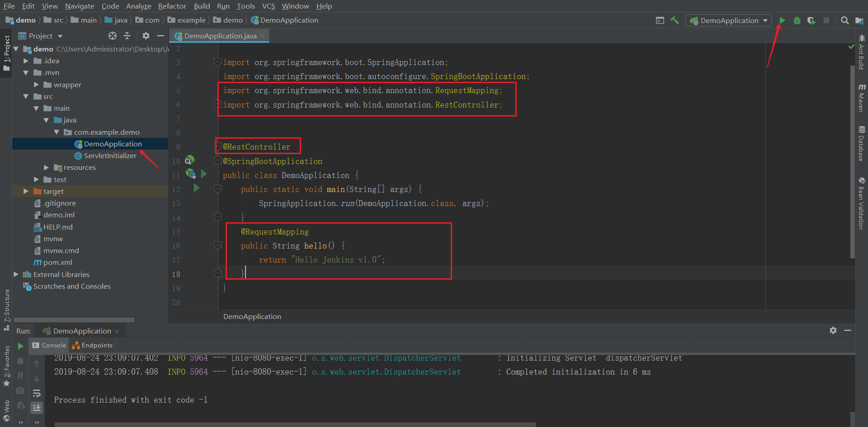The height and width of the screenshot is (427, 868).
Task: Toggle soft-wrap in the Run console
Action: coord(37,393)
